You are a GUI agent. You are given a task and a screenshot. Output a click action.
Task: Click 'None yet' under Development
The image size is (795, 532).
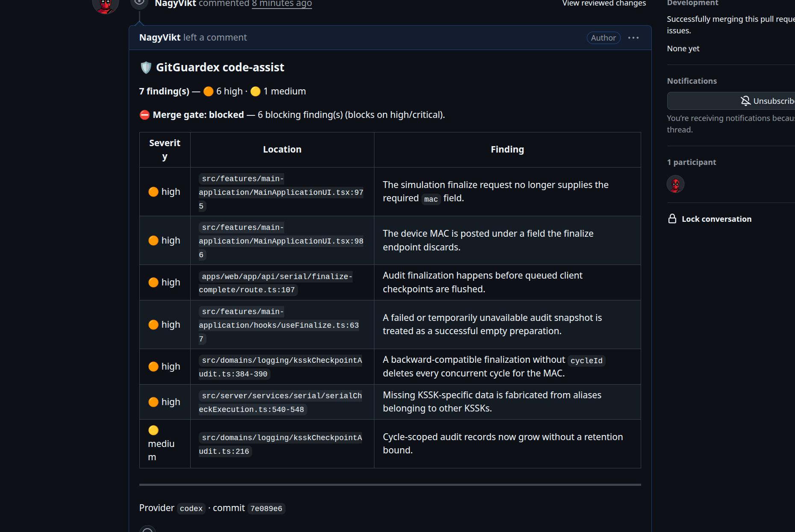[683, 49]
